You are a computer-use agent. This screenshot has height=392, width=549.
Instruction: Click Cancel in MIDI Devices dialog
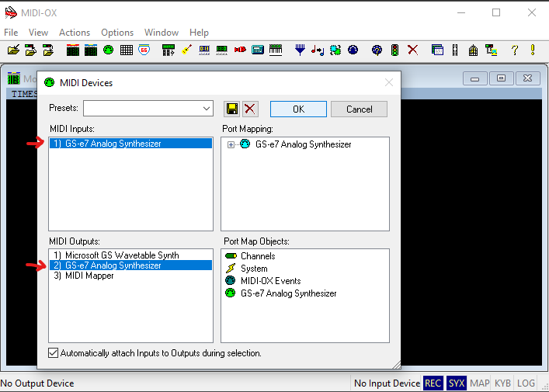pos(359,109)
